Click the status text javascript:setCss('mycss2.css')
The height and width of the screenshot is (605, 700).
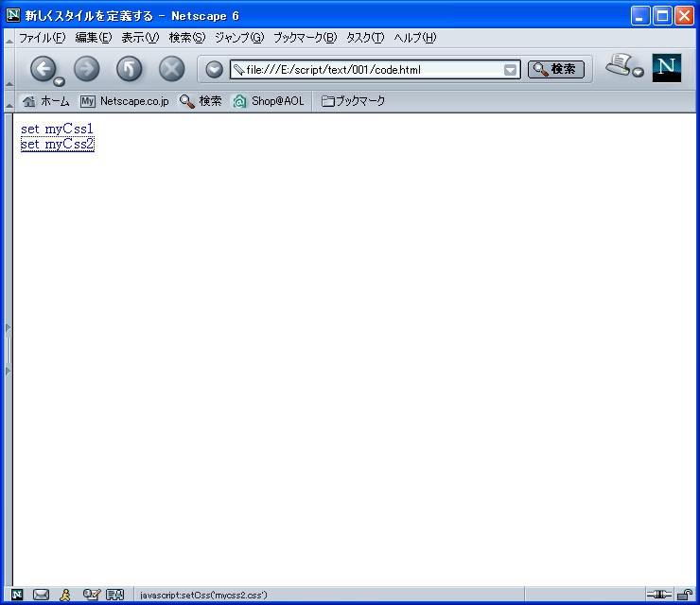tap(203, 596)
